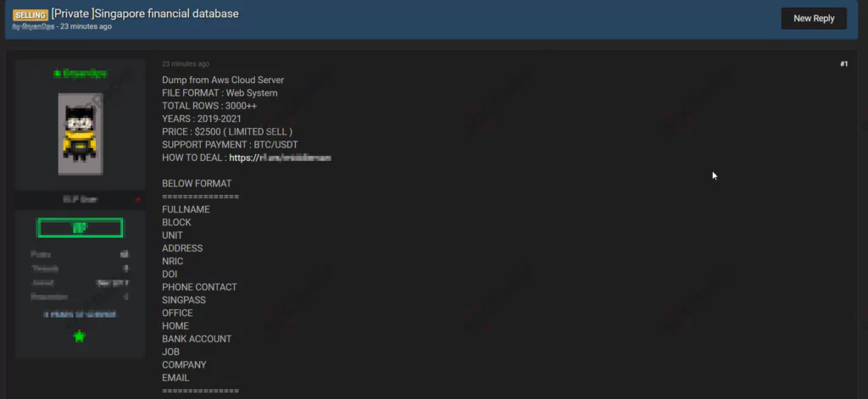Click the red offline status dot
The height and width of the screenshot is (399, 868).
point(138,200)
